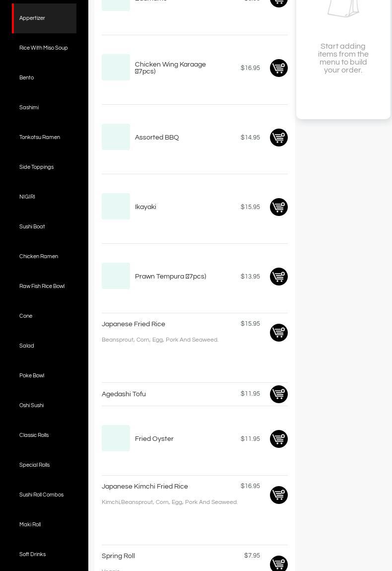
Task: Add Japanese Fried Rice to cart
Action: coord(278,333)
